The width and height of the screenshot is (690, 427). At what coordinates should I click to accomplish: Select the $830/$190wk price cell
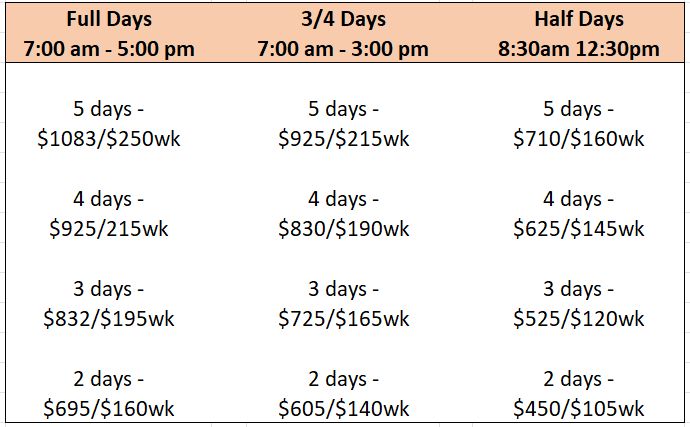pos(344,228)
